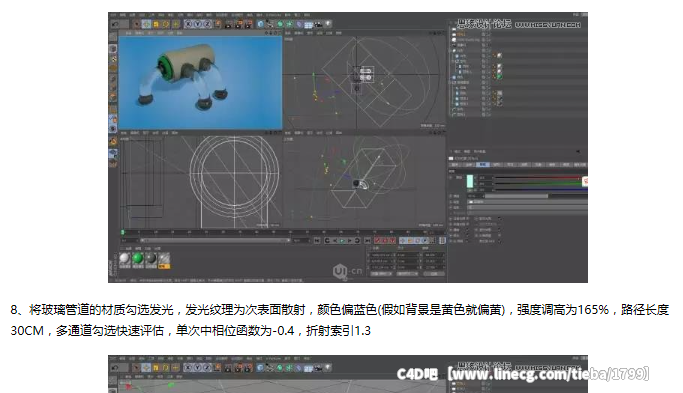Click the rendered pipe model viewport
Viewport: 683px width, 393px height.
[200, 82]
